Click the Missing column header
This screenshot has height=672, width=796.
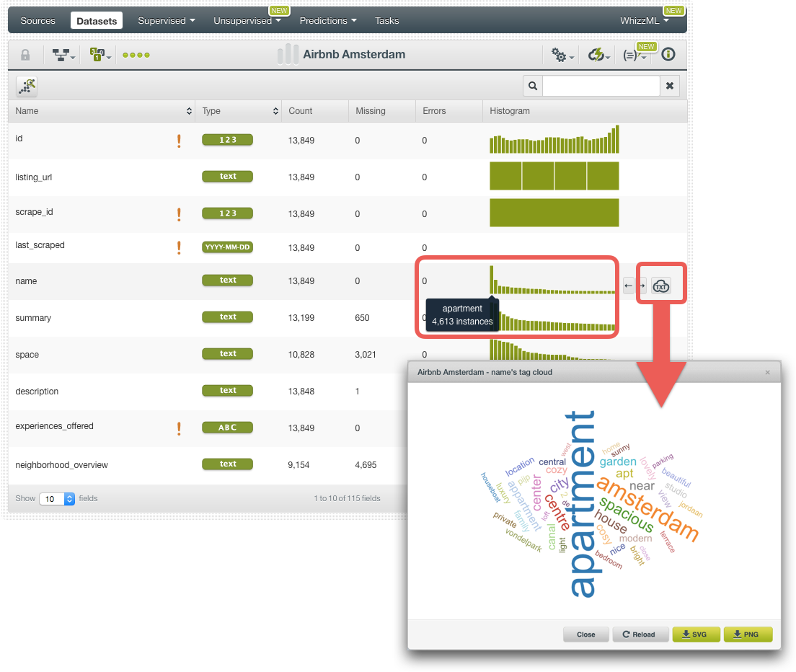click(x=371, y=110)
